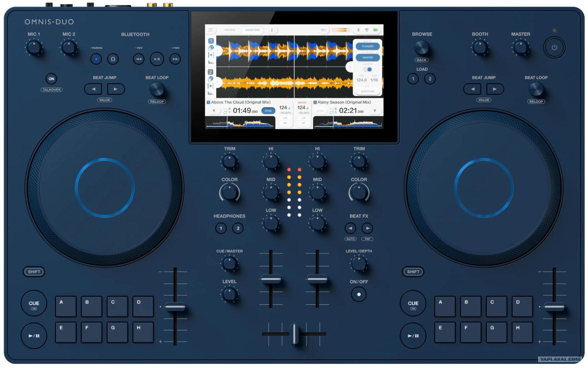Toggle the Beat FX ON/OFF button
Screen dimensions: 588x368
point(359,294)
